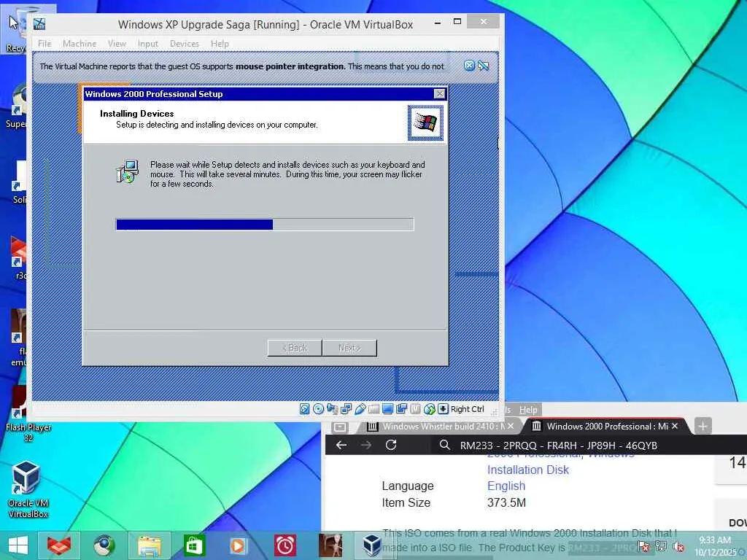
Task: Click the Windows flag logo in Setup header
Action: tap(425, 122)
